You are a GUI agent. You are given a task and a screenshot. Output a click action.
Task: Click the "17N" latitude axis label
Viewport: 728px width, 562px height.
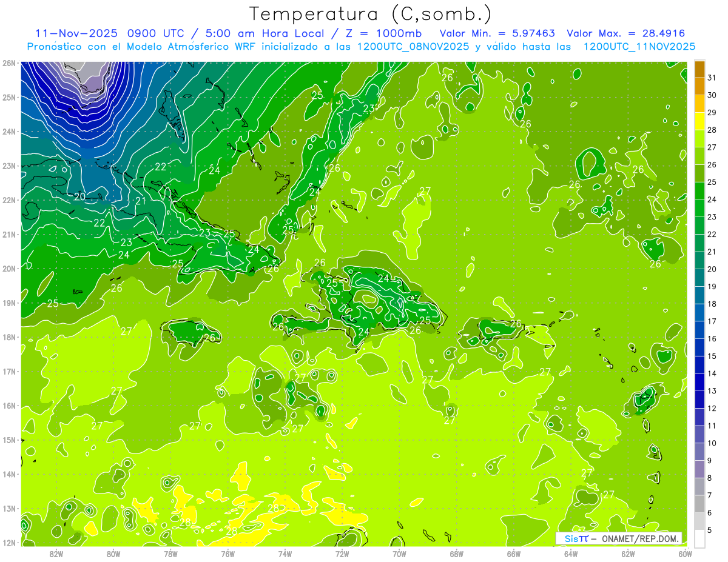8,372
